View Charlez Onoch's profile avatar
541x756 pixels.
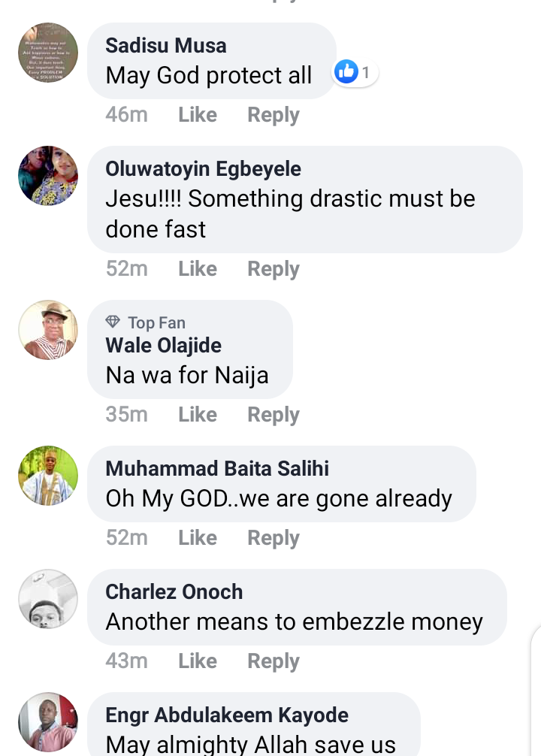coord(48,599)
